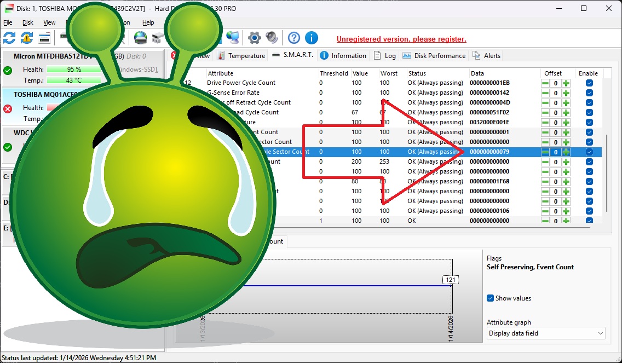This screenshot has width=622, height=364.
Task: Click the speaker sound toolbar icon
Action: (272, 38)
